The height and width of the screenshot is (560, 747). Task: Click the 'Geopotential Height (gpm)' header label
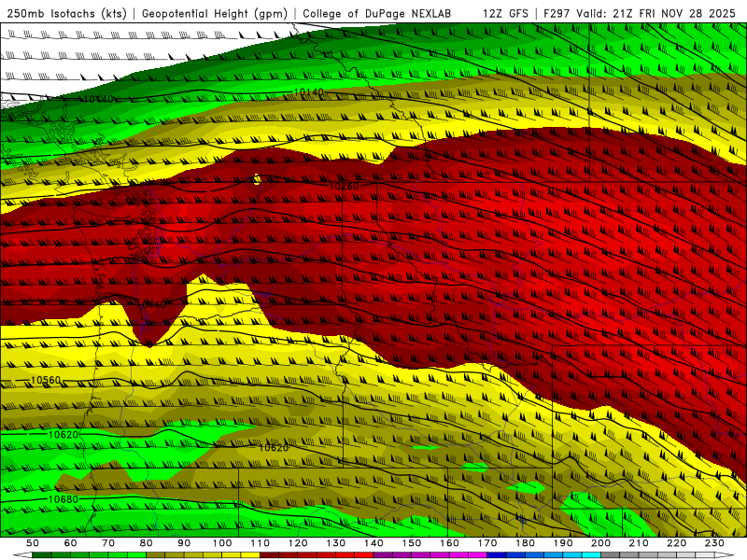pyautogui.click(x=215, y=14)
